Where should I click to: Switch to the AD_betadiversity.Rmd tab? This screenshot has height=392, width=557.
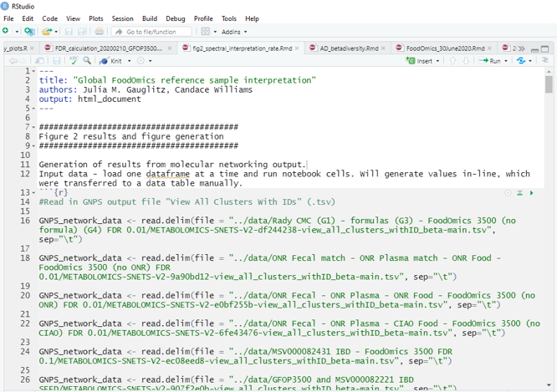349,48
